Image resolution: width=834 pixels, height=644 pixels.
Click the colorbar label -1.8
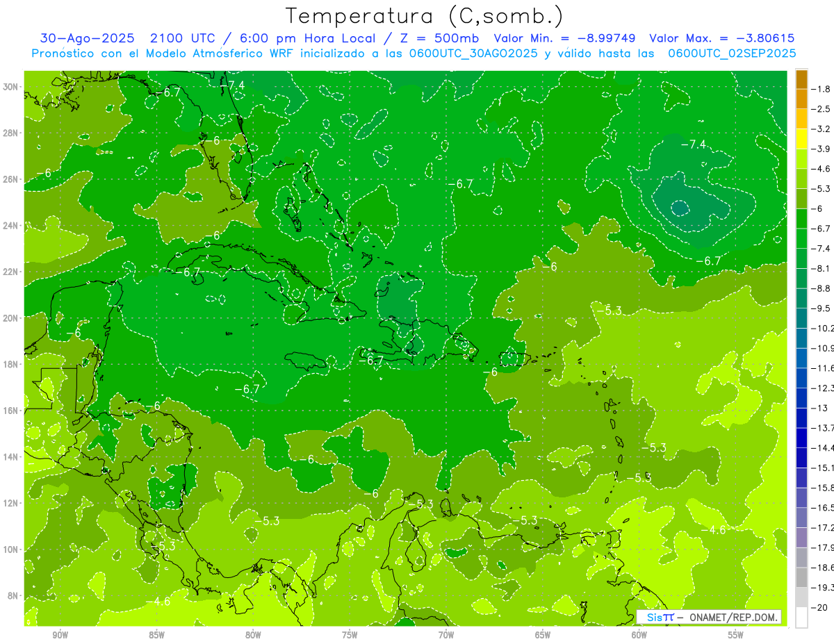pyautogui.click(x=821, y=89)
